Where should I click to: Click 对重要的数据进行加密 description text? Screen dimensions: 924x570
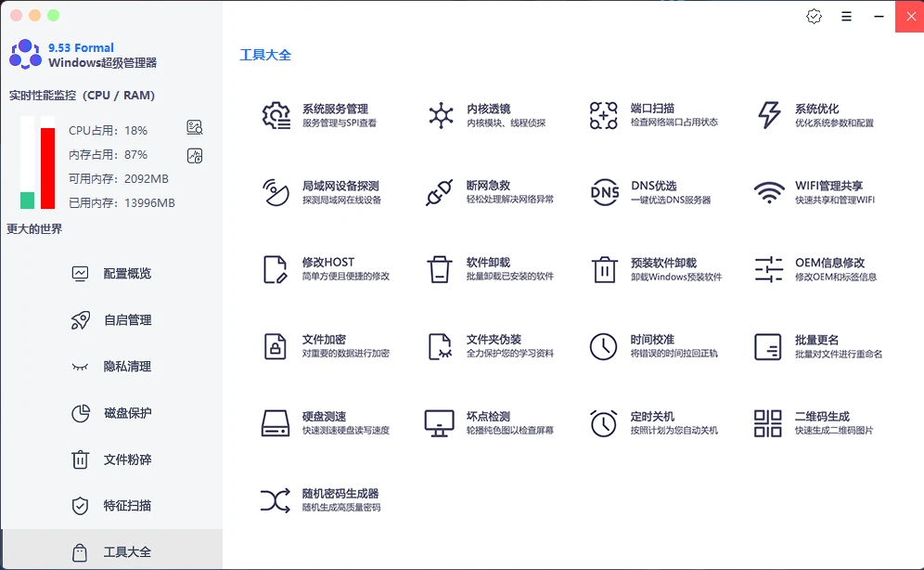(x=346, y=353)
